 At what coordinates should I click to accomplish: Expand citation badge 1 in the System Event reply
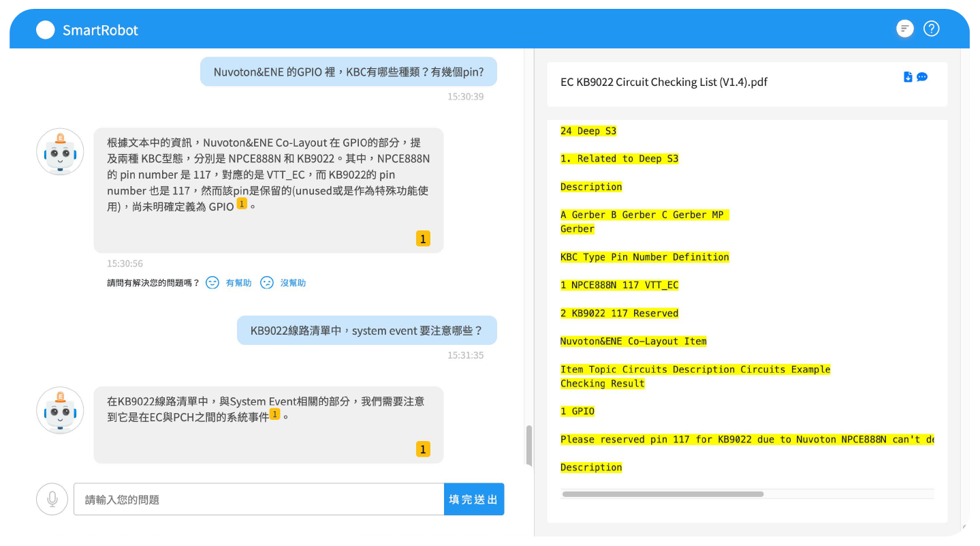(274, 414)
